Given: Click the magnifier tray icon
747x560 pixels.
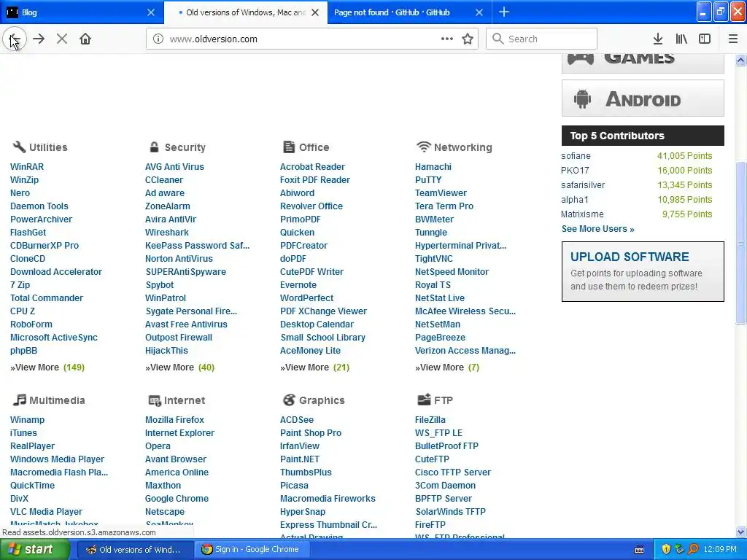Looking at the screenshot, I should pyautogui.click(x=694, y=550).
